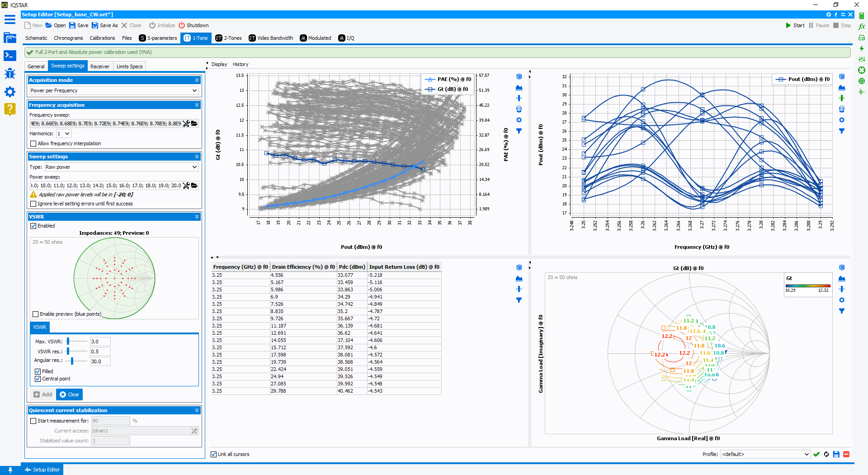868x475 pixels.
Task: Collapse the Acquisition mode section
Action: (197, 80)
